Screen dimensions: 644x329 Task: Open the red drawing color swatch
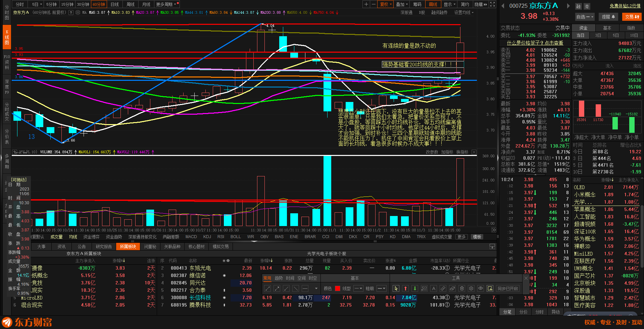pos(338,288)
